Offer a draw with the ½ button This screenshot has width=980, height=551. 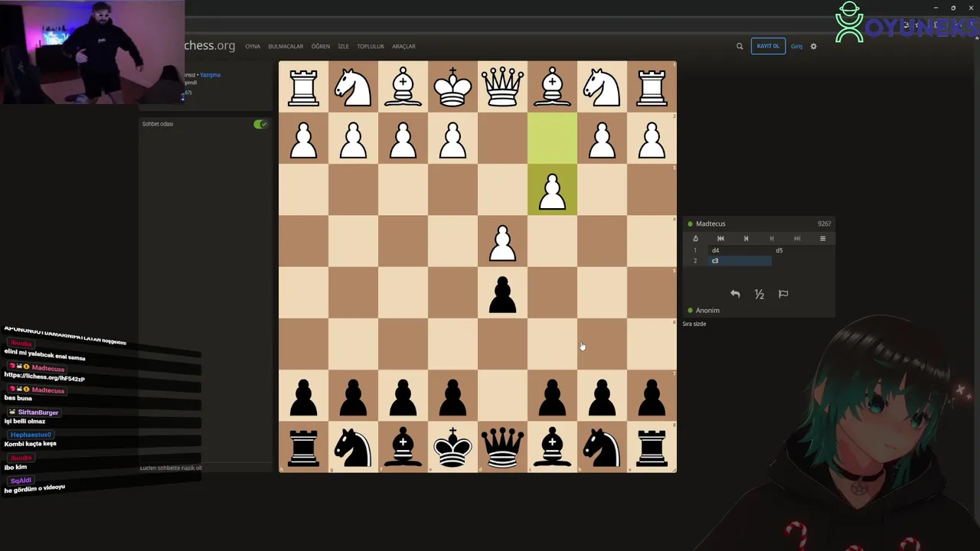point(759,294)
